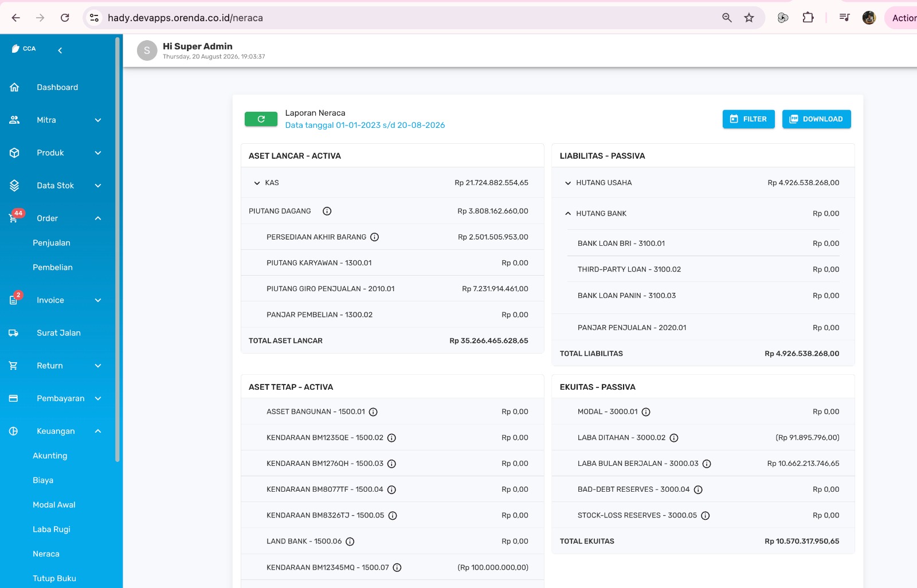Reload the page in the browser
This screenshot has height=588, width=917.
coord(65,18)
